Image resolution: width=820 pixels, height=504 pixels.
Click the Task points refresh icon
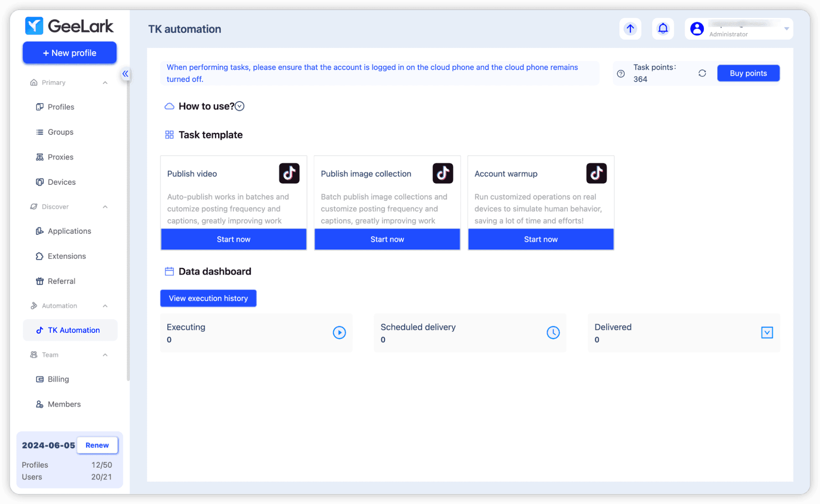pyautogui.click(x=702, y=73)
